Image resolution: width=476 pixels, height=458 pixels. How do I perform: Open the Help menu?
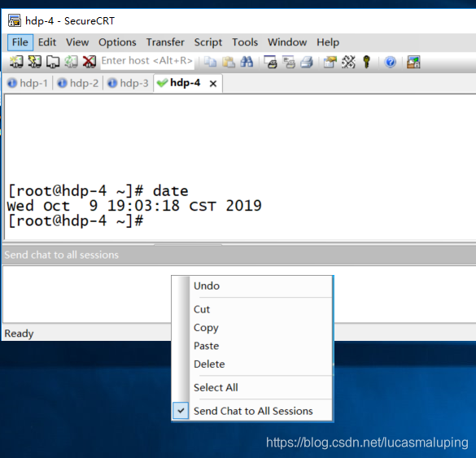click(328, 42)
